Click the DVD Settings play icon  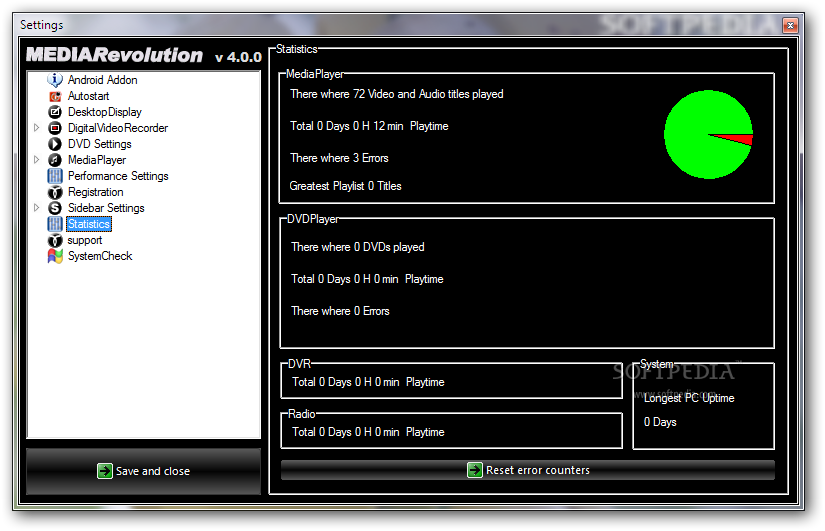[55, 144]
